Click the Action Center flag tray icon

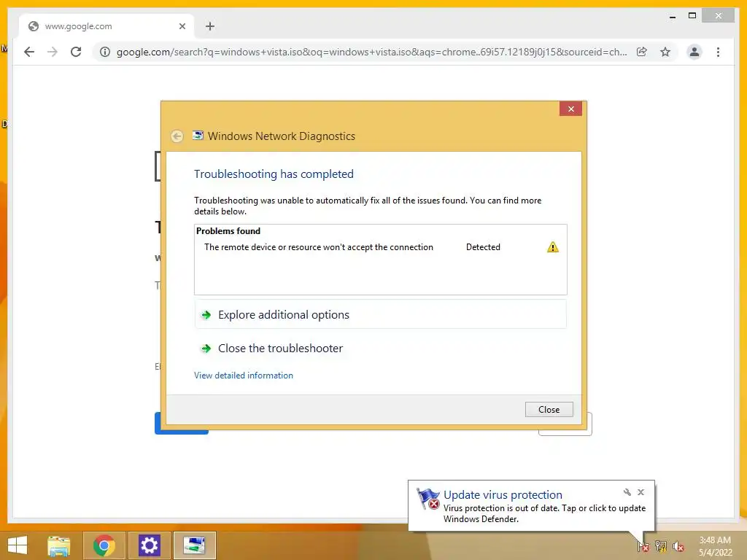(643, 545)
